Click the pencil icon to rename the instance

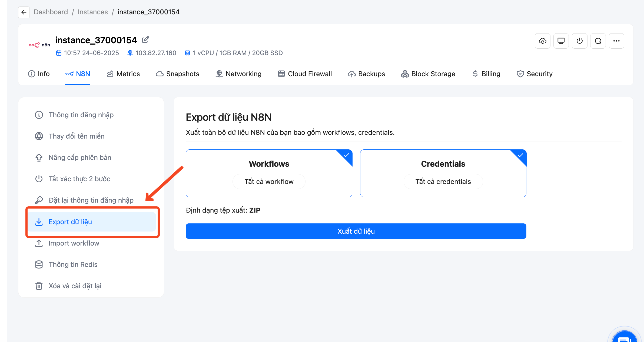(x=145, y=40)
